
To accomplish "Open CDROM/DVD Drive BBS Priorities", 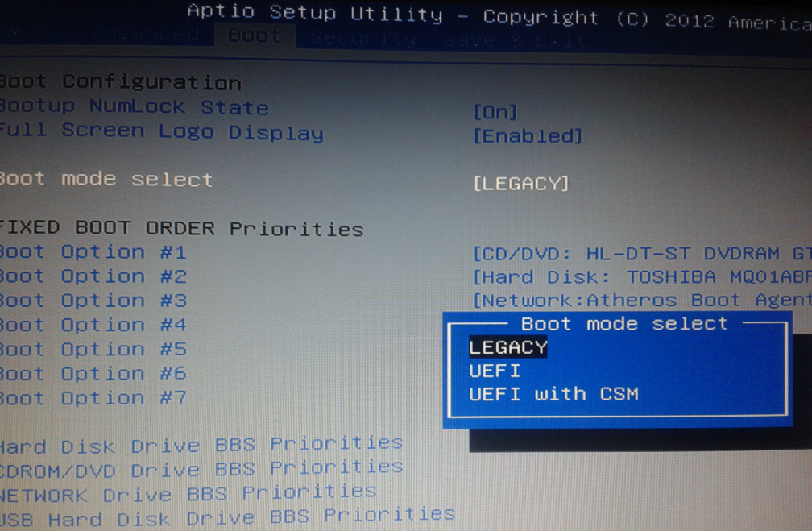I will point(200,468).
